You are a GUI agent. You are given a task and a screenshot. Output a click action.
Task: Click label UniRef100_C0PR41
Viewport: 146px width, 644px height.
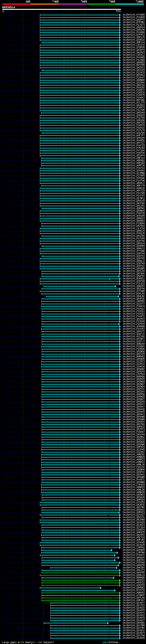[x=134, y=547]
